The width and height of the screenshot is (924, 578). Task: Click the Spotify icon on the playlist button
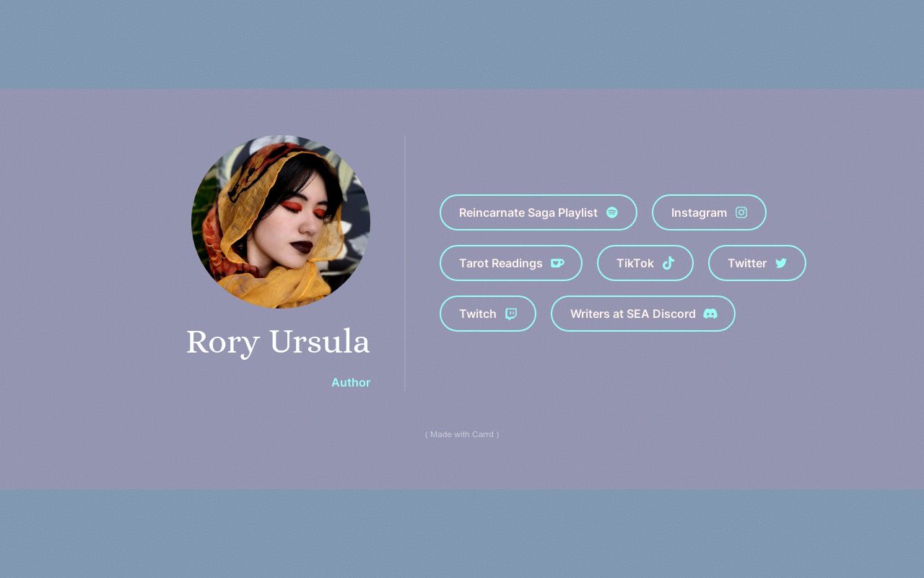pos(612,212)
